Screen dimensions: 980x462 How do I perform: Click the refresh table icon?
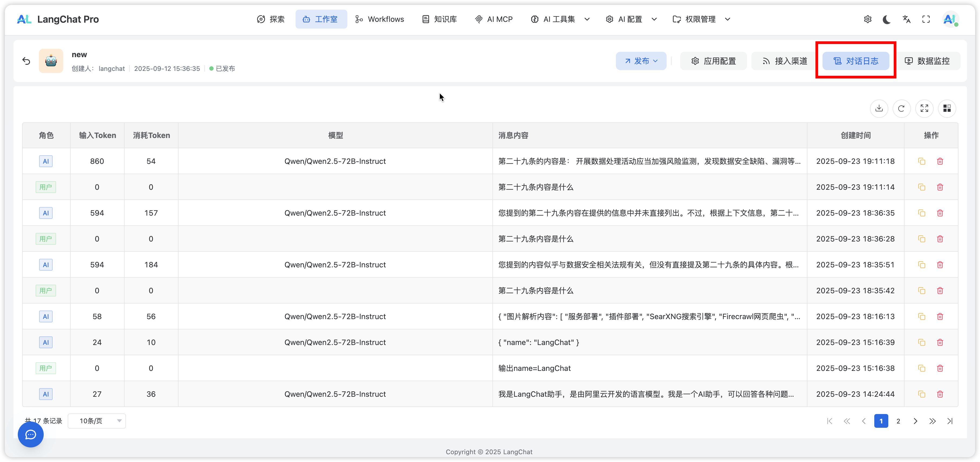click(901, 108)
